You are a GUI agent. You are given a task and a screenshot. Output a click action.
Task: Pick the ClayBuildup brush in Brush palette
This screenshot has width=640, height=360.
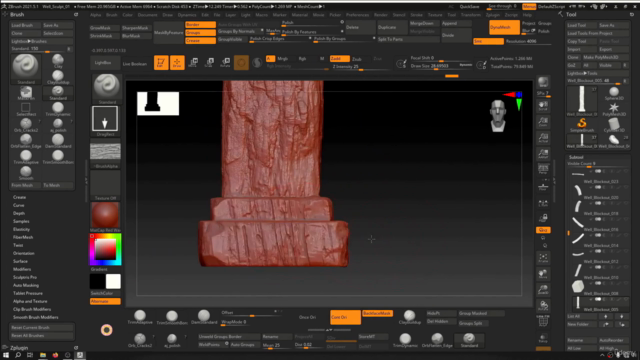point(58,77)
